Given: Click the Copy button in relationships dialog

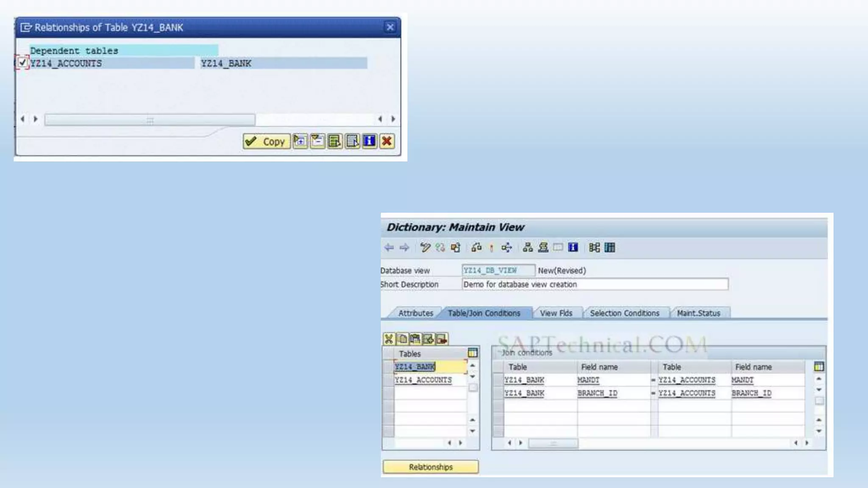Looking at the screenshot, I should pyautogui.click(x=266, y=141).
